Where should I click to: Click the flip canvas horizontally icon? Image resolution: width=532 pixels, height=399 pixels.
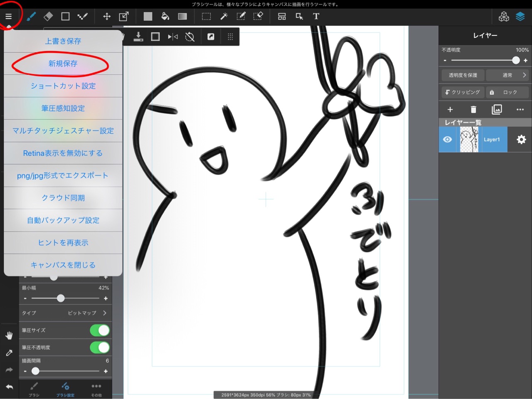click(173, 37)
